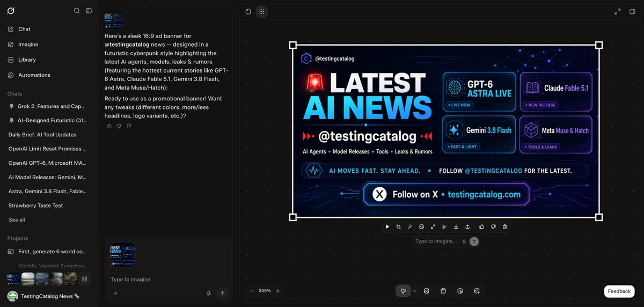Thumbs up the generated banner image
The width and height of the screenshot is (644, 307).
[482, 226]
